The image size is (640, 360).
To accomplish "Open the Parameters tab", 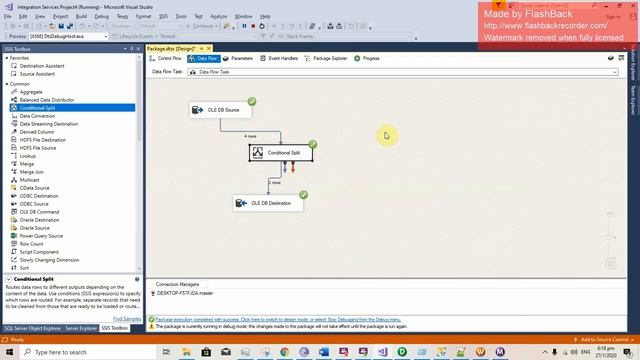I will tap(238, 59).
